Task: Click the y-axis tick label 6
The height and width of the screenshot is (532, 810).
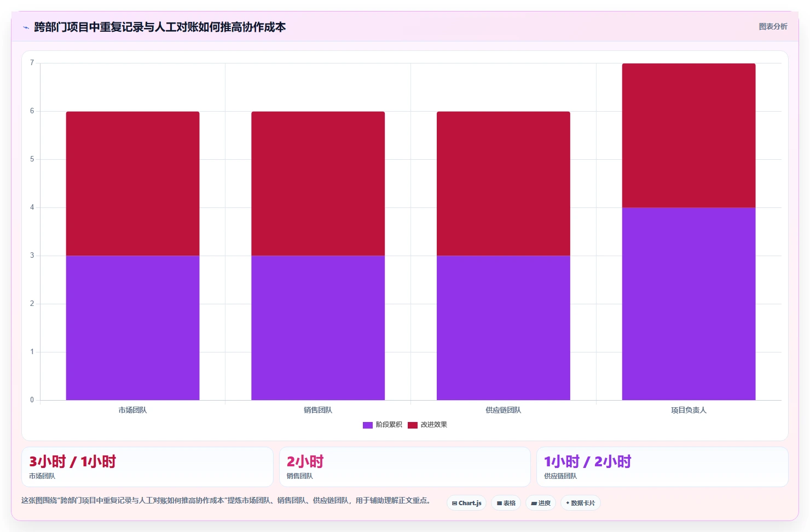Action: tap(32, 111)
